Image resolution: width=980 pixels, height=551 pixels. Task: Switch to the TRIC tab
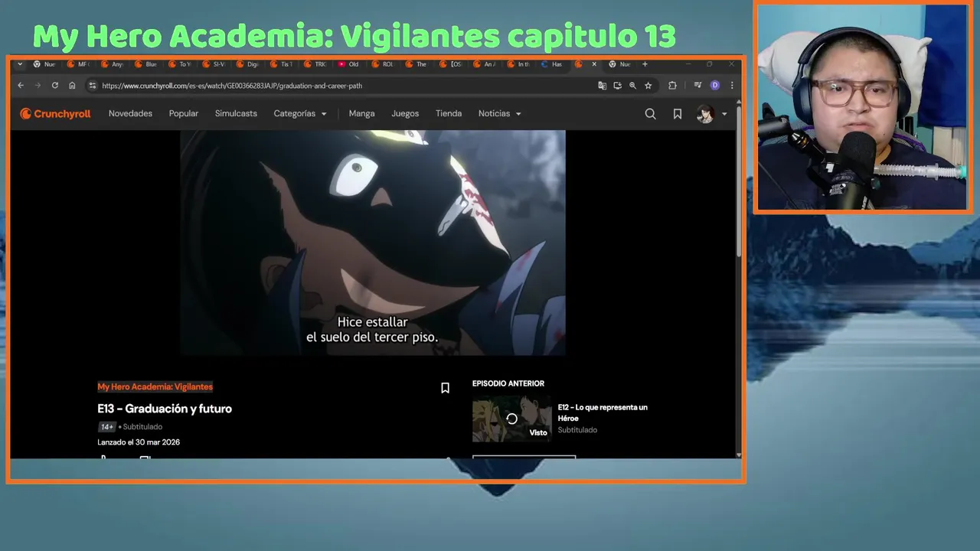tap(315, 64)
